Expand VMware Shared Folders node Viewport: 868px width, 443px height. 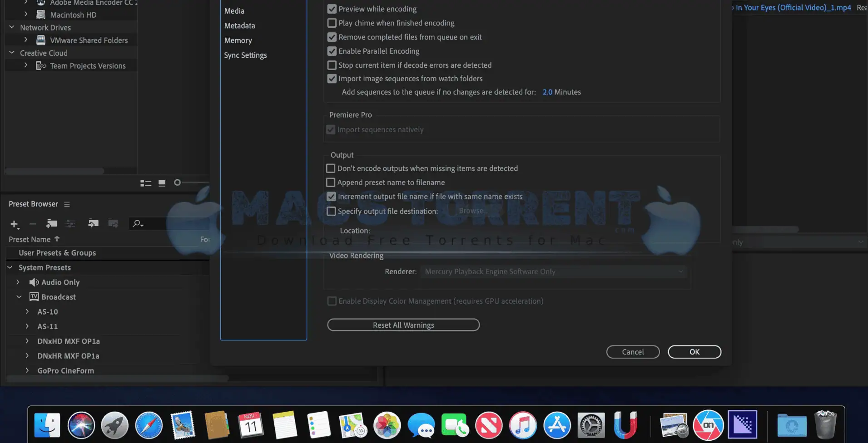(x=26, y=40)
